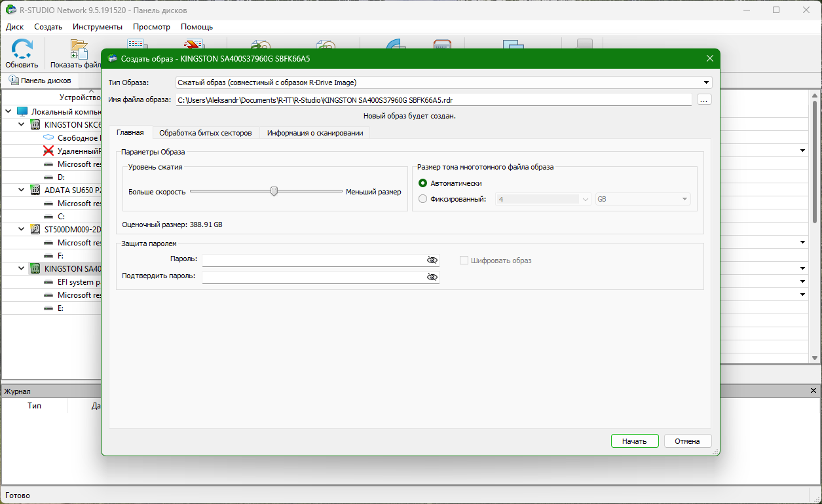Select the Панель дисков tab
Screen dimensions: 822x504
click(x=41, y=81)
